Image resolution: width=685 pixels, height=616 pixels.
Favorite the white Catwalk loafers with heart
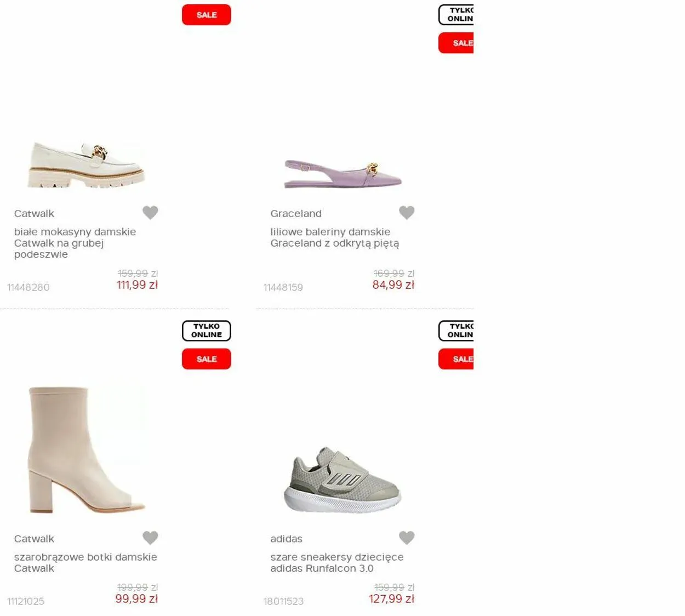150,212
